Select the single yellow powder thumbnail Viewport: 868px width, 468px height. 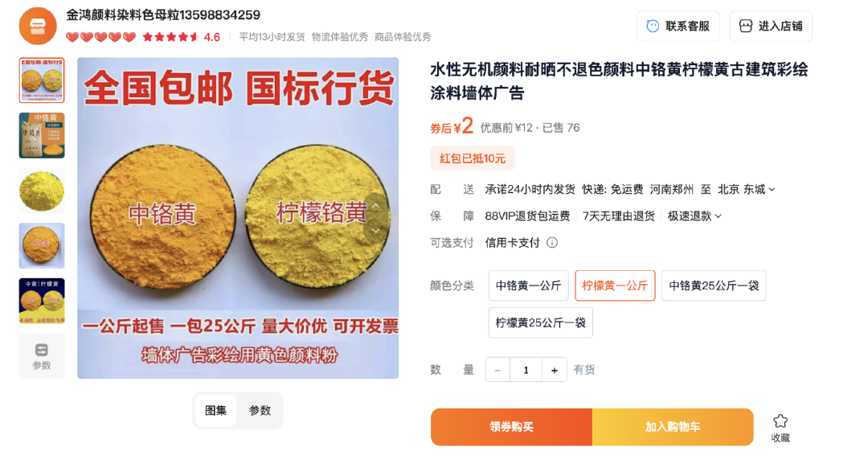pyautogui.click(x=42, y=191)
